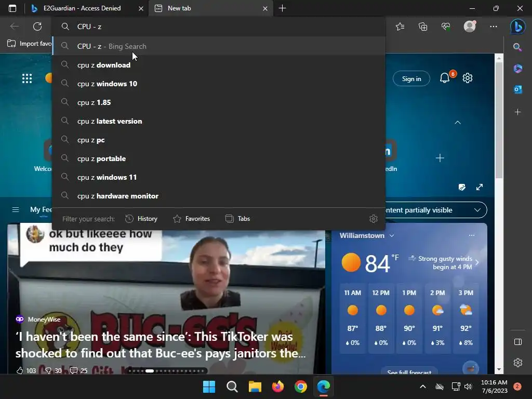Refresh the page with reload icon
Image resolution: width=532 pixels, height=399 pixels.
37,26
